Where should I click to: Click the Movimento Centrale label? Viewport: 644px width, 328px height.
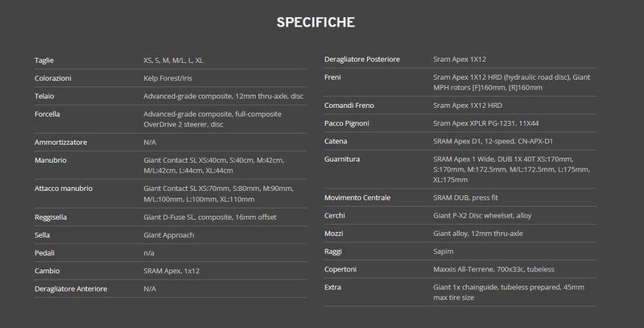[x=357, y=197]
